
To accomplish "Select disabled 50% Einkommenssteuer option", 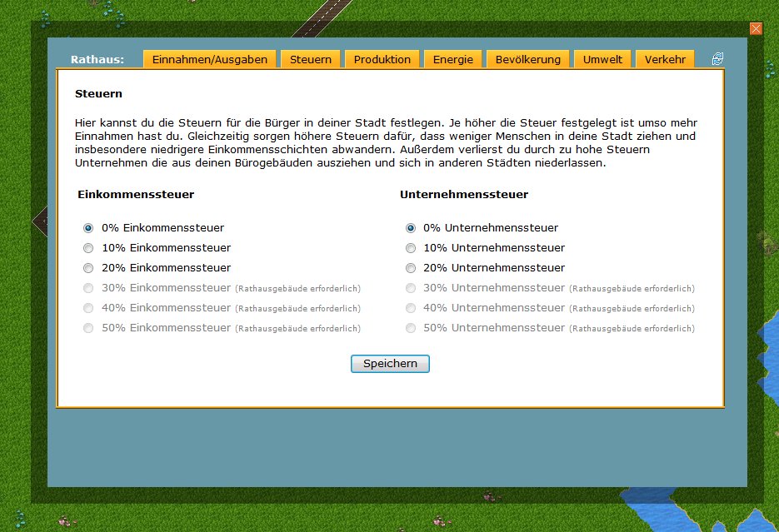I will click(x=88, y=328).
